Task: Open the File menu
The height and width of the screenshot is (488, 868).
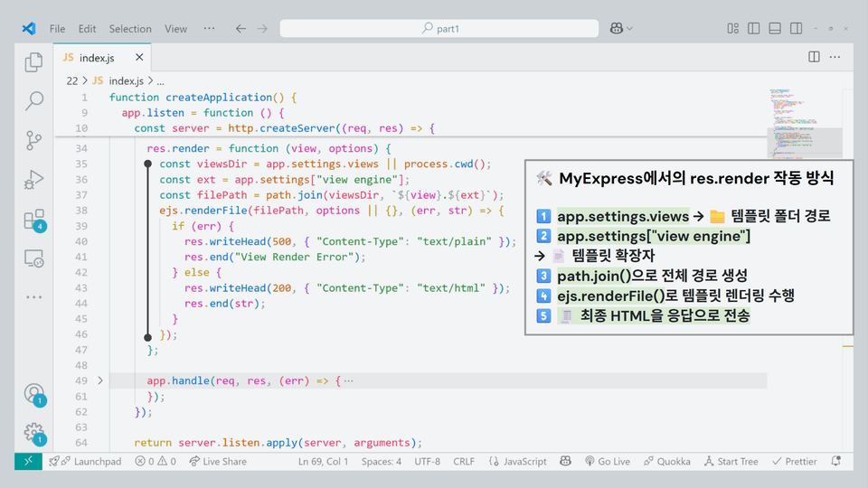Action: (x=57, y=29)
